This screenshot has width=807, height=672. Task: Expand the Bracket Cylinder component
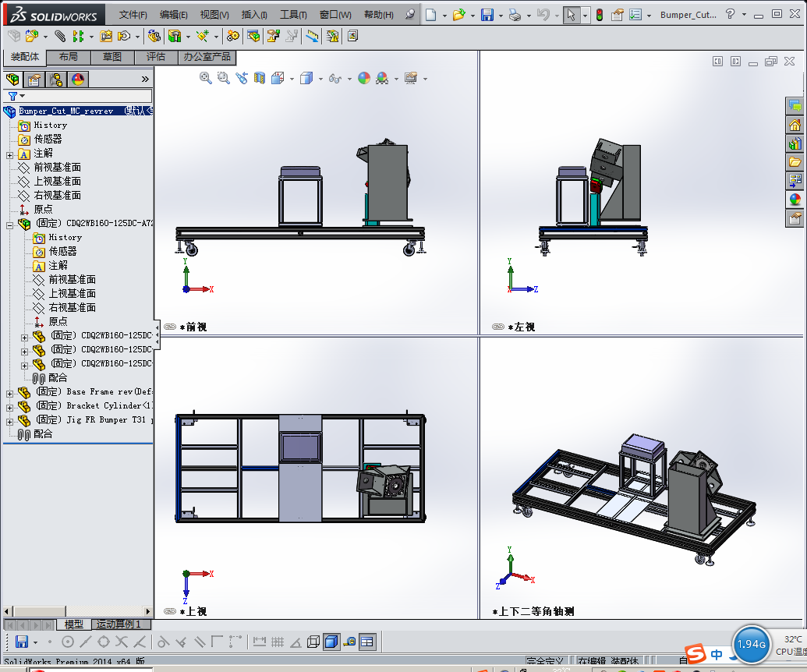(10, 408)
